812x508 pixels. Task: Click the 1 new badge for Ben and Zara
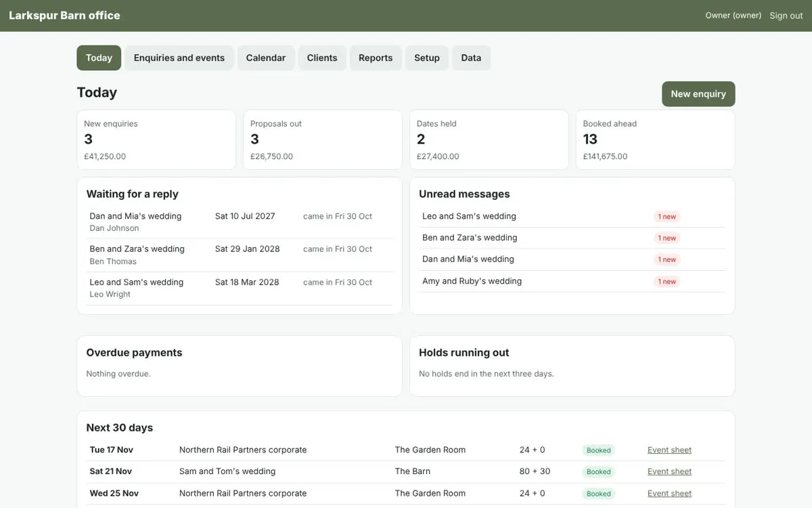tap(667, 238)
